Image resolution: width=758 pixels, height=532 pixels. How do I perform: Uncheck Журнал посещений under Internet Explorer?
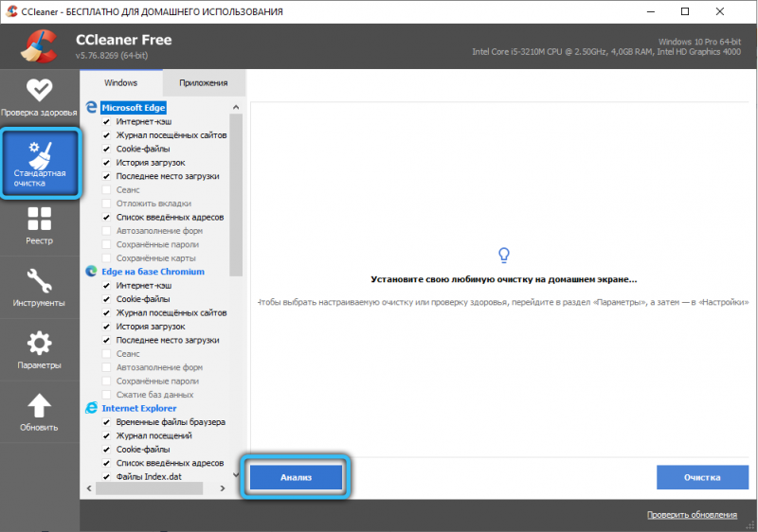click(x=106, y=435)
